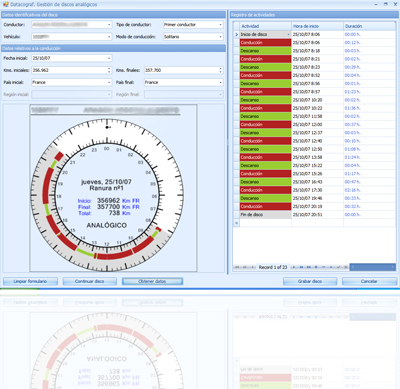
Task: Click the edit record navigator icon
Action: [331, 267]
